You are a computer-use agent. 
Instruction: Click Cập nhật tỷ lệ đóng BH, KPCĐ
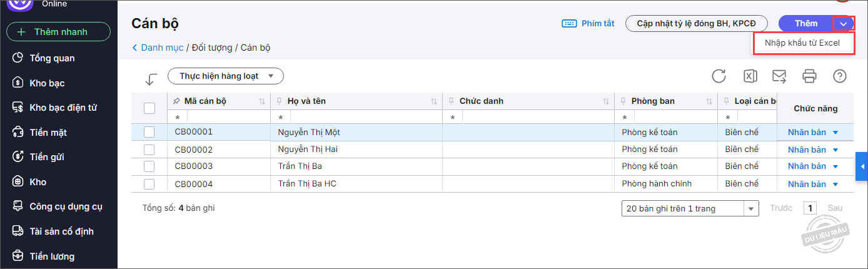pyautogui.click(x=696, y=23)
